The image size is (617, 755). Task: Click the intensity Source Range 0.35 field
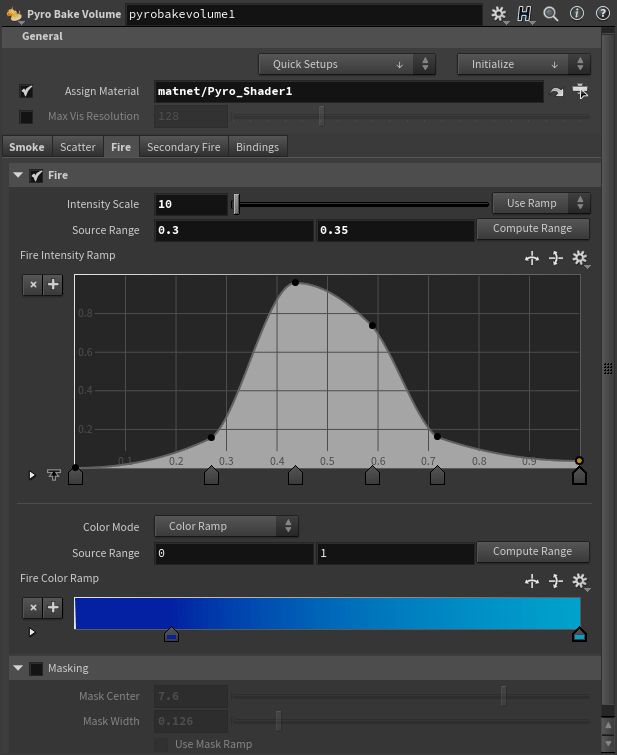(x=395, y=230)
